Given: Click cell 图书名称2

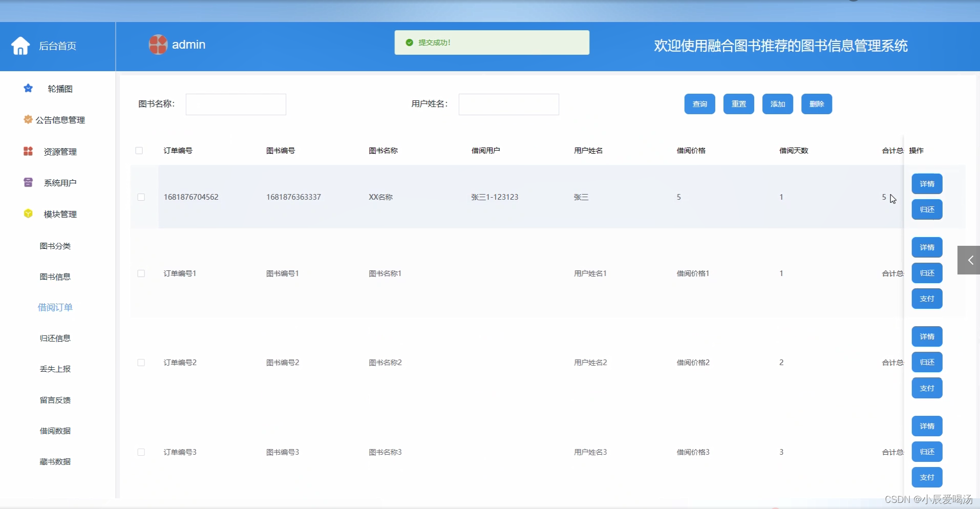Looking at the screenshot, I should coord(385,363).
